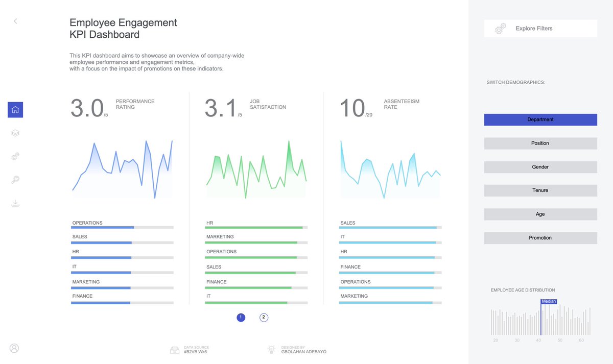Select HR label under Performance Rating
The width and height of the screenshot is (613, 364).
[76, 252]
